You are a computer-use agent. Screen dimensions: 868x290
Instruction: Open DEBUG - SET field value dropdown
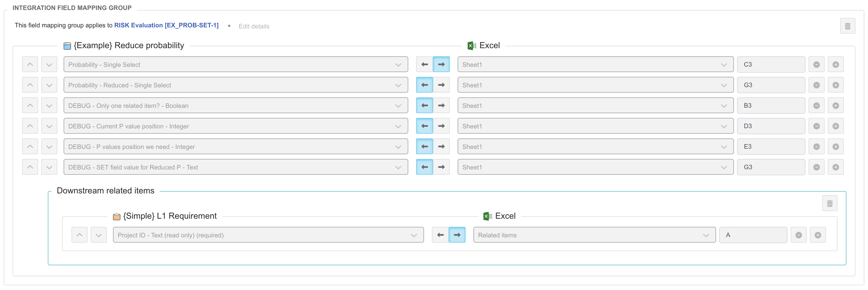pos(236,167)
